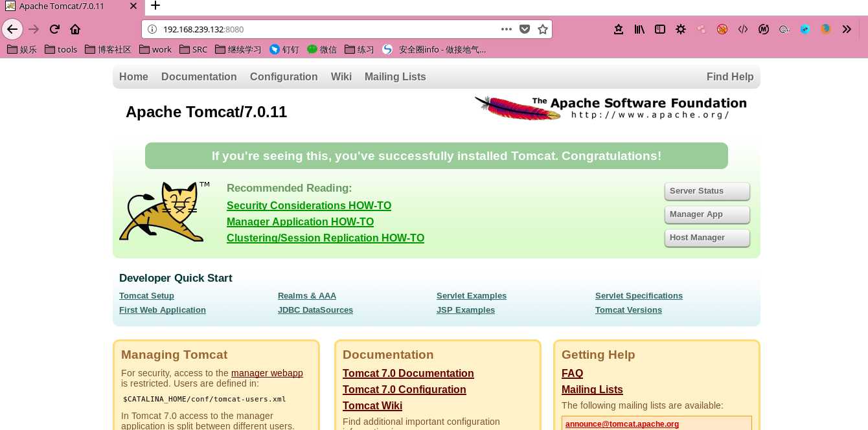This screenshot has width=868, height=430.
Task: Open the 娱乐 bookmarks folder
Action: click(21, 49)
